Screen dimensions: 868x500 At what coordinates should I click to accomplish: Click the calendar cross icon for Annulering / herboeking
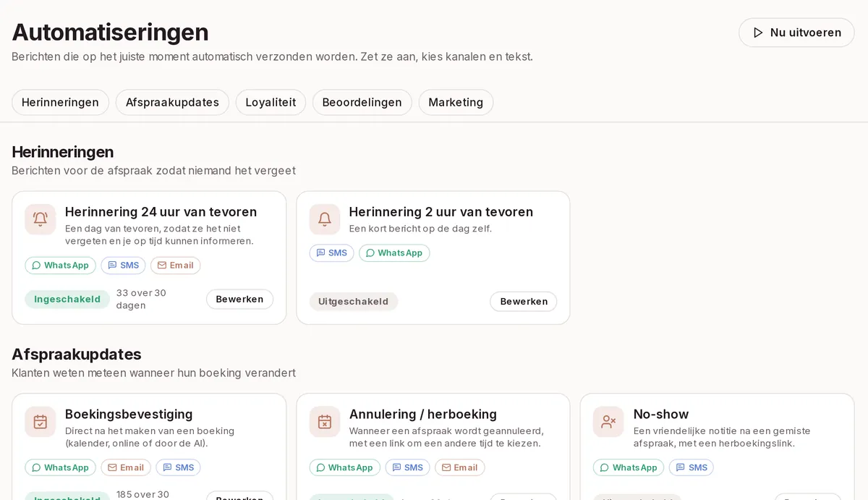coord(325,422)
